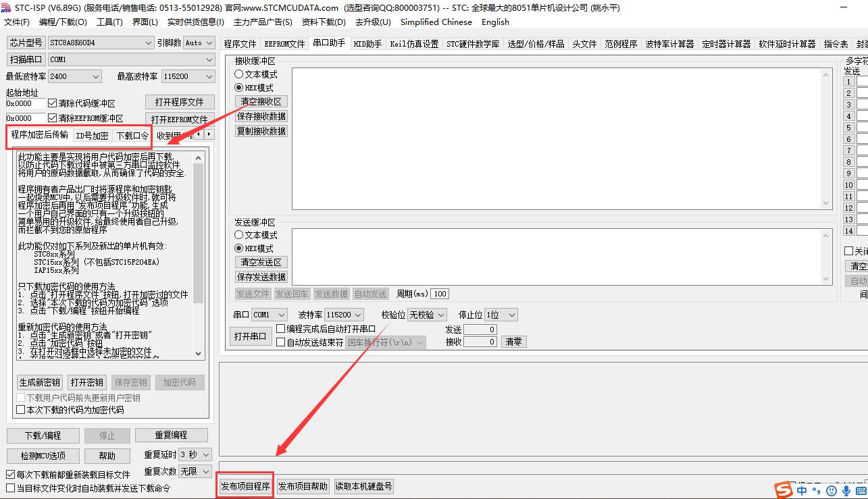Enable 本次下载的代码为加密代码 checkbox
Image resolution: width=868 pixels, height=499 pixels.
21,410
